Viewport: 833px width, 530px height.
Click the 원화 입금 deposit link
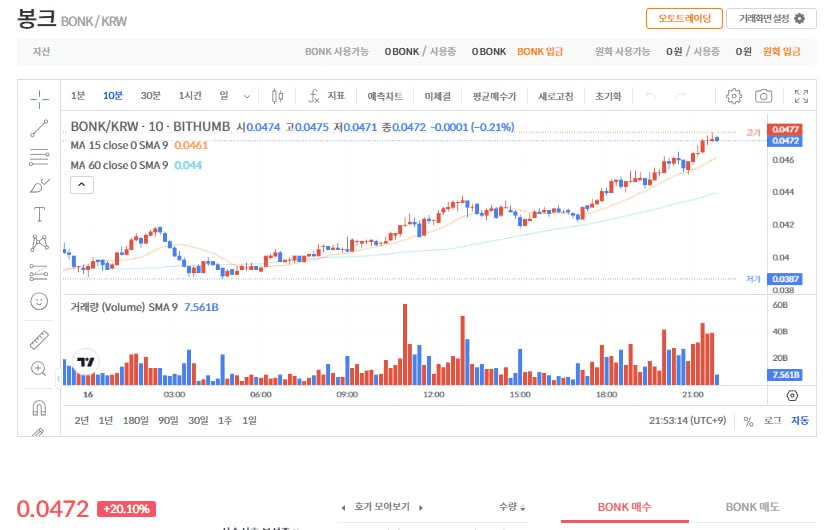click(x=781, y=52)
